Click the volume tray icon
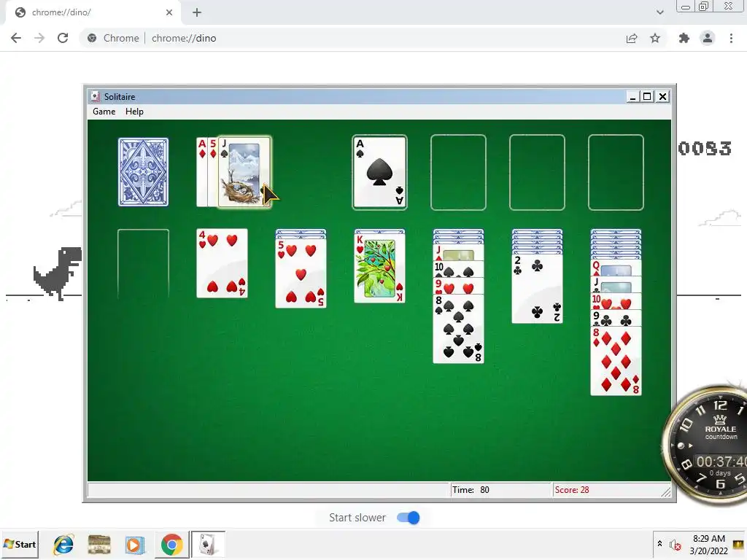This screenshot has height=560, width=747. coord(675,544)
